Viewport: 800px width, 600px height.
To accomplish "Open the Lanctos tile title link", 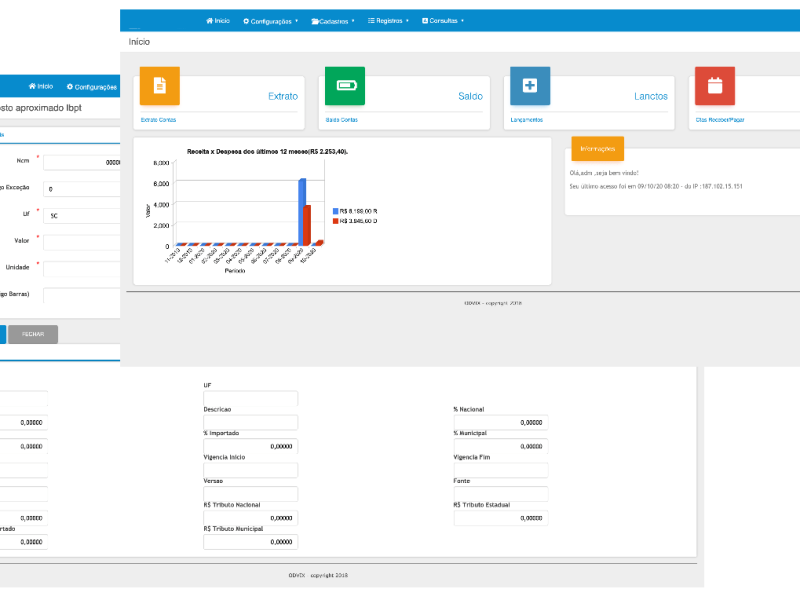I will click(651, 96).
